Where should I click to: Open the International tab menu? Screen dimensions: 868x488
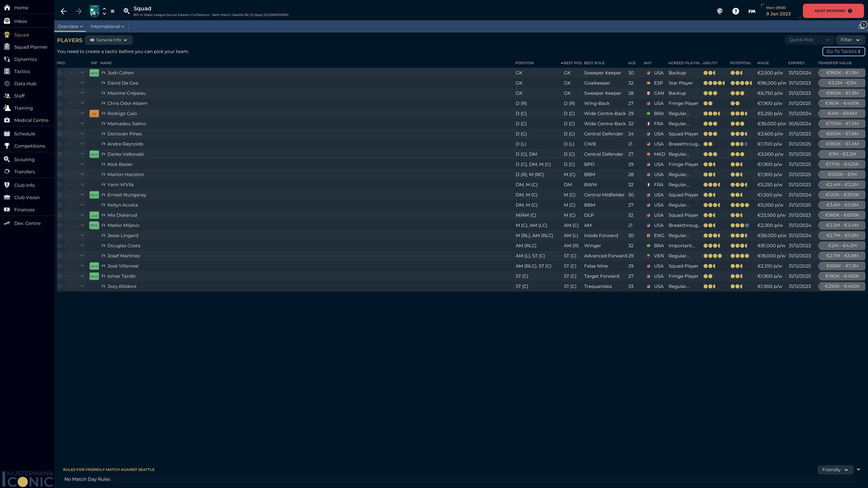(107, 27)
